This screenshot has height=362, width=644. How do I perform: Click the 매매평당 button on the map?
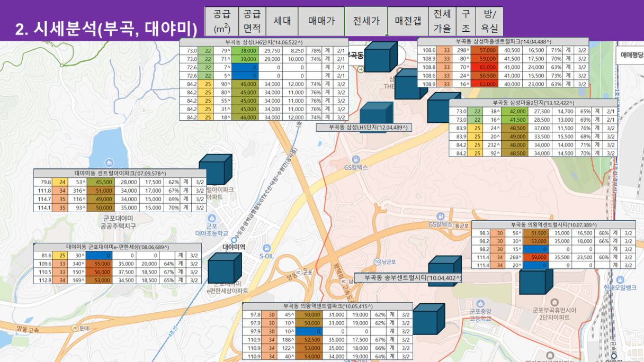pyautogui.click(x=632, y=55)
